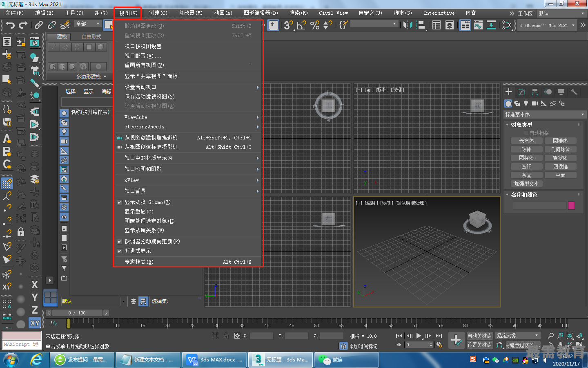Switch to the Motion panel icon
Screen dimensions: 588x368
tap(548, 92)
